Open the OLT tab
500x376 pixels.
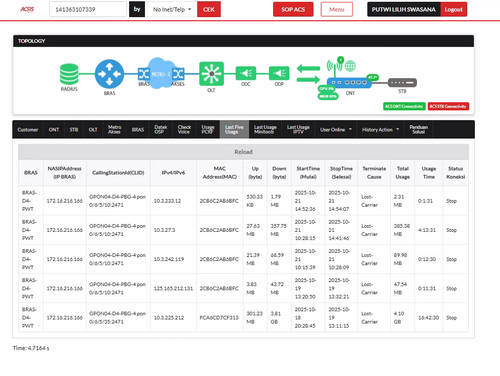[x=93, y=130]
